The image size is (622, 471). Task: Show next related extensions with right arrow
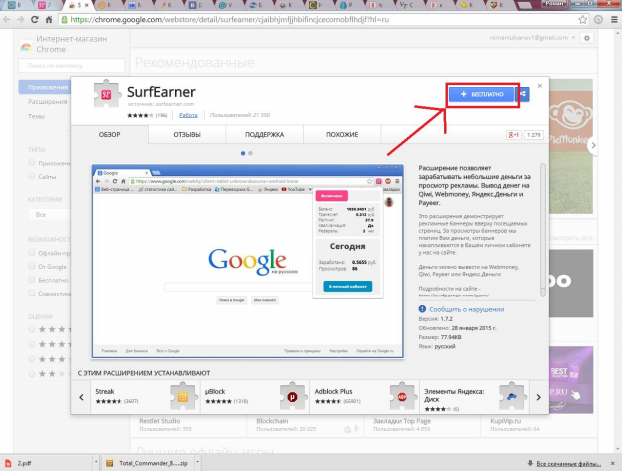click(538, 397)
